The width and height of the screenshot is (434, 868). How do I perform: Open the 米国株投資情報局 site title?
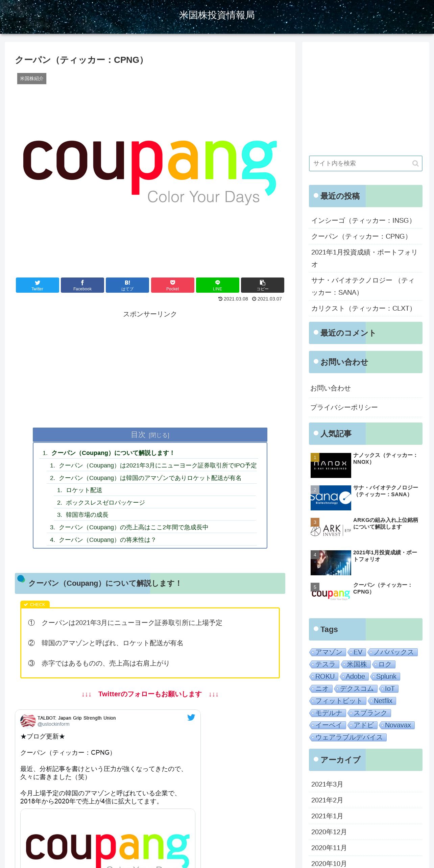tap(217, 15)
